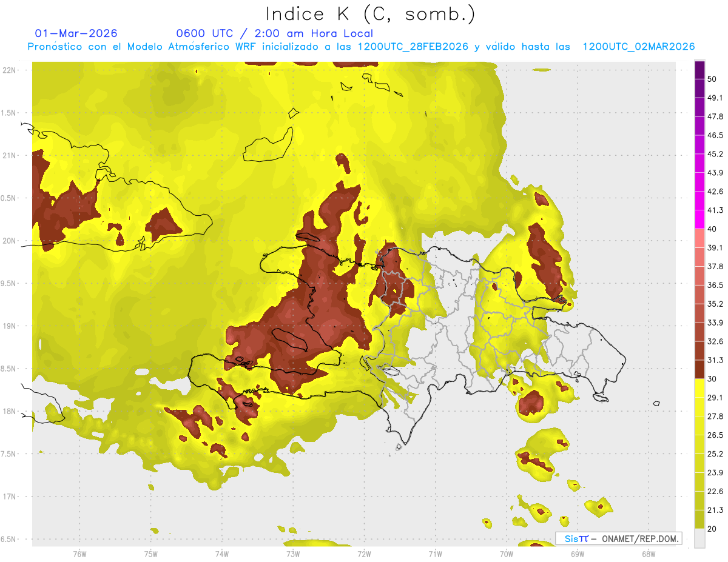The height and width of the screenshot is (562, 728).
Task: Click the colorbar label "39.1"
Action: click(715, 247)
